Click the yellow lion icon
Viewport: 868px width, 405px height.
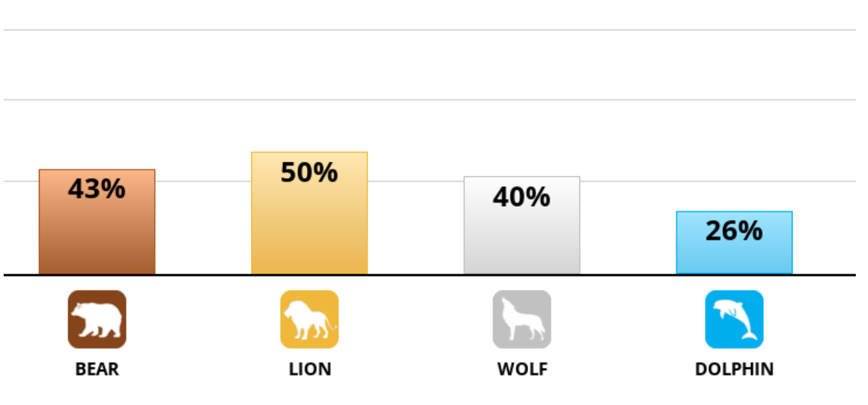(309, 319)
